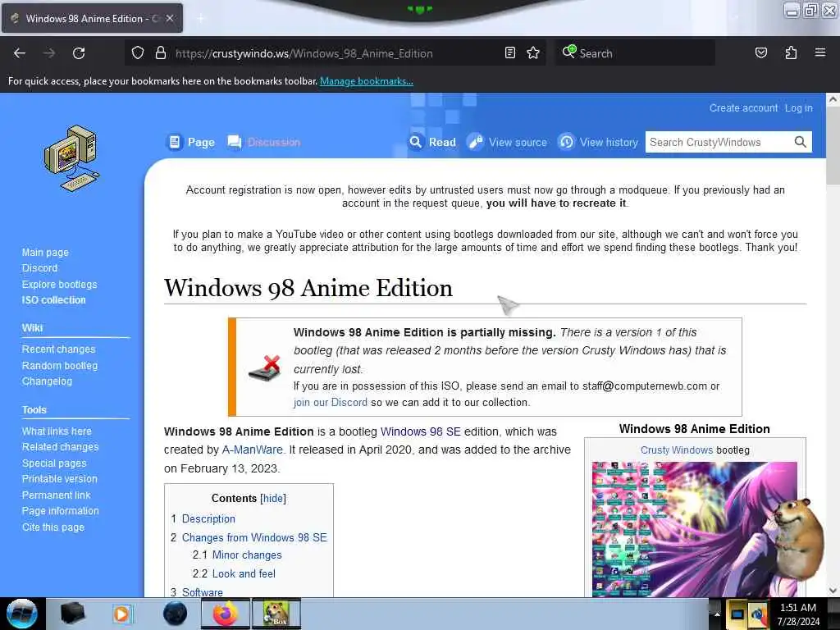This screenshot has height=630, width=840.
Task: Hide the Contents table with hide toggle
Action: (273, 498)
